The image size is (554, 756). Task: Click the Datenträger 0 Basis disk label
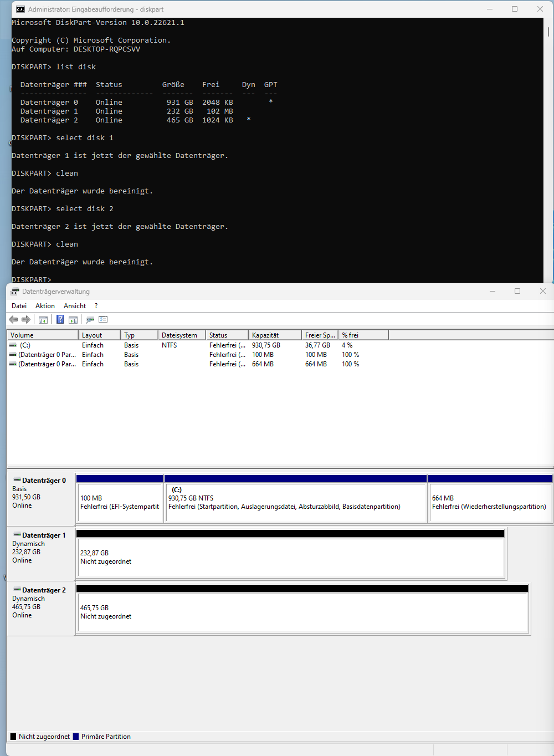41,498
